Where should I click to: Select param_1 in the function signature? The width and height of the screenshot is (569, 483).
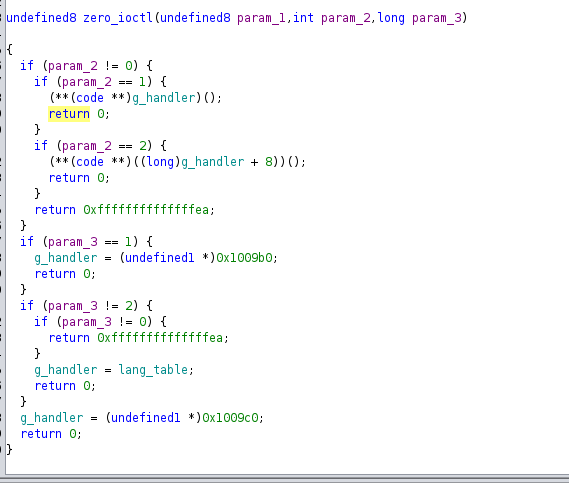(261, 17)
